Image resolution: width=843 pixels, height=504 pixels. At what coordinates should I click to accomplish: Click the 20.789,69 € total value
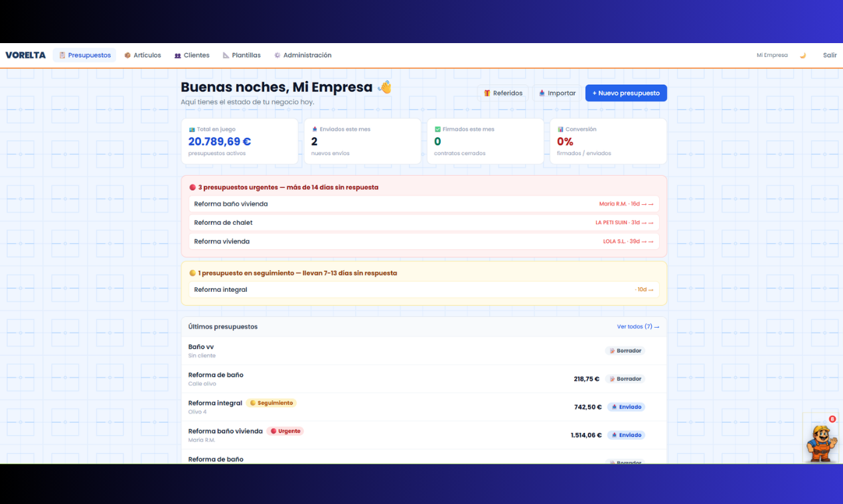(x=220, y=141)
